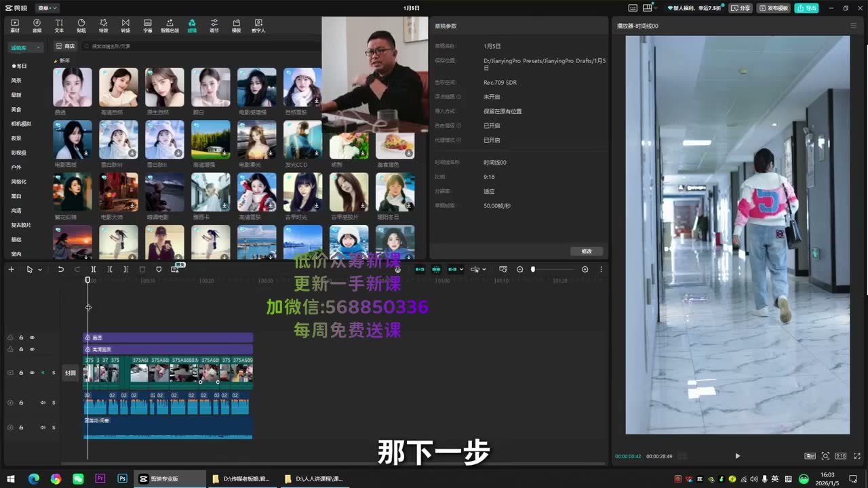Click the 分享 share button
Screen dimensions: 868x488
(741, 8)
